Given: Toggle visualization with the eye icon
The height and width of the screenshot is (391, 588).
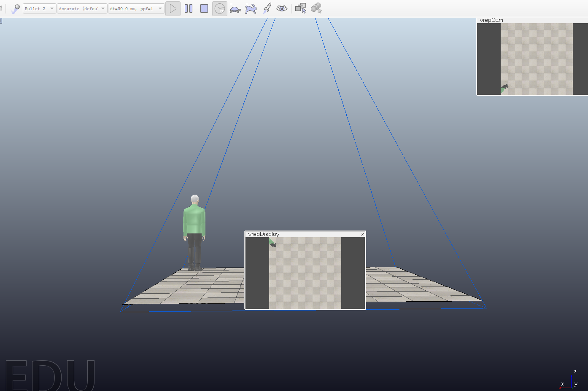Looking at the screenshot, I should click(282, 8).
